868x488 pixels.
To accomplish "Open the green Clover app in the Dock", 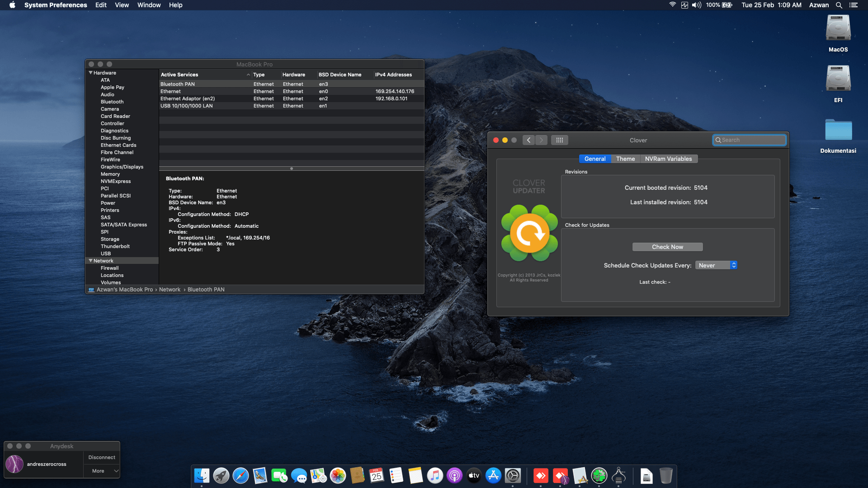I will (599, 475).
